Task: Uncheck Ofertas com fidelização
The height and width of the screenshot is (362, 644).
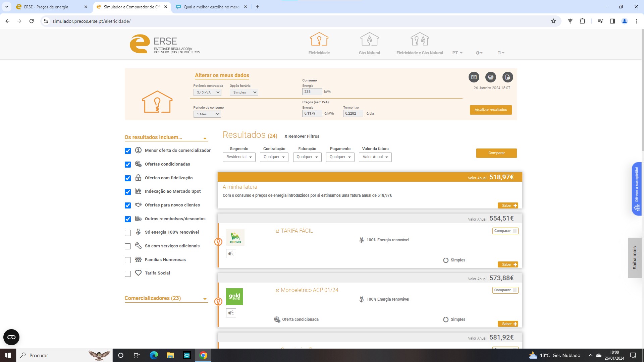Action: coord(128,178)
